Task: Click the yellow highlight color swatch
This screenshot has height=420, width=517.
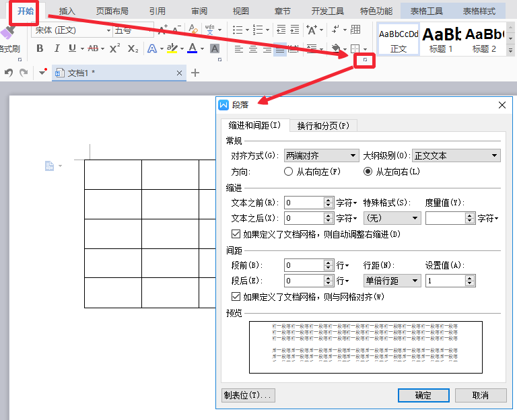Action: pos(172,48)
